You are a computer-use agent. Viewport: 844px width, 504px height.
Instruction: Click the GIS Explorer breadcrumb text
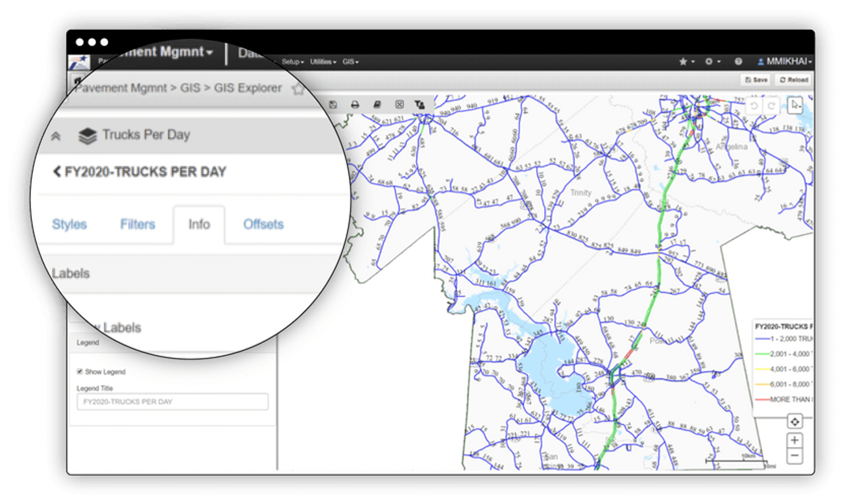(248, 88)
